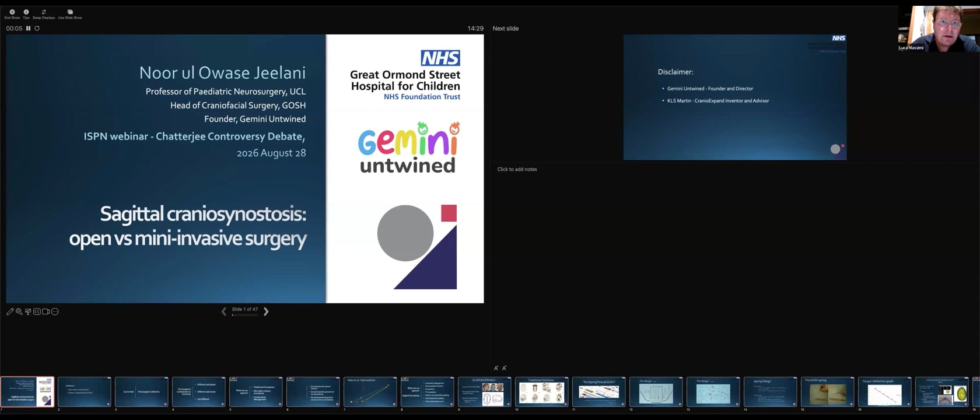Select slide 8 Sagittal Synostosis options thumbnail
This screenshot has height=420, width=980.
coord(428,392)
